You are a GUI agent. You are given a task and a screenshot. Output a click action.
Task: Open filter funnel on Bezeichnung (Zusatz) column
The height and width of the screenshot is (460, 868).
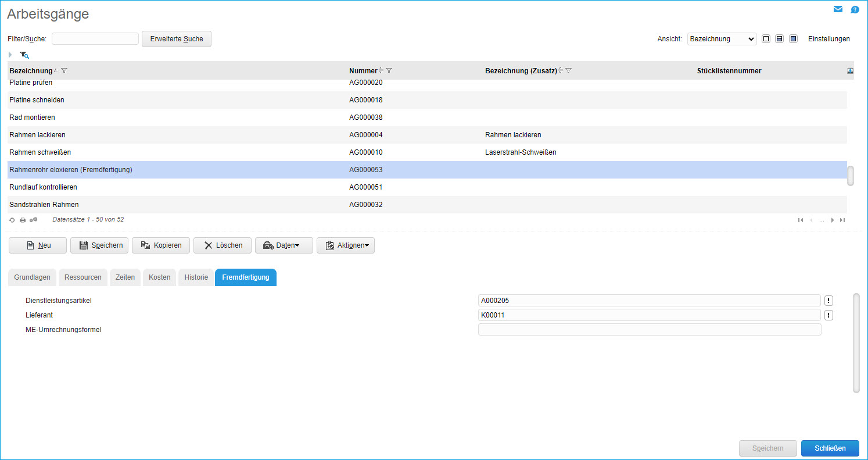pyautogui.click(x=569, y=71)
